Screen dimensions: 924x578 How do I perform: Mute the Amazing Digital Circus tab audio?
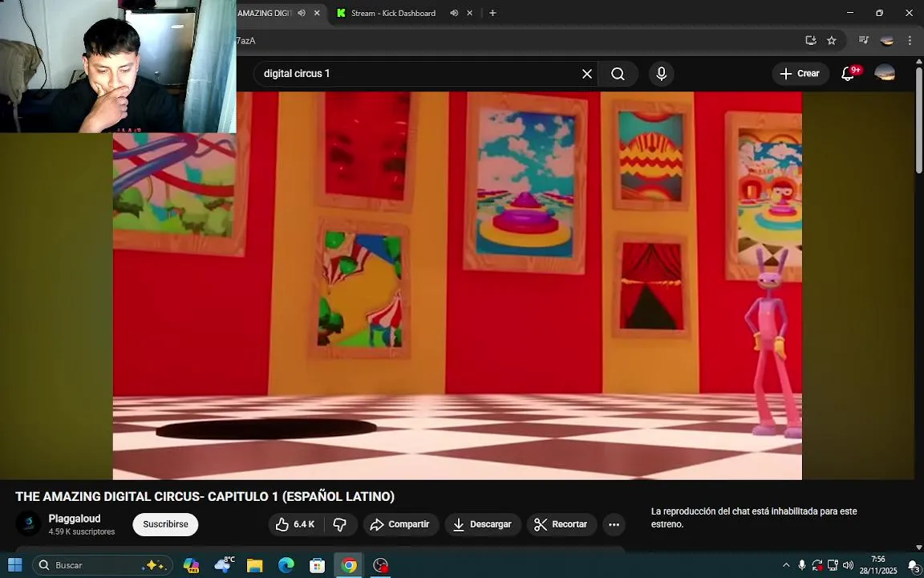click(x=302, y=13)
